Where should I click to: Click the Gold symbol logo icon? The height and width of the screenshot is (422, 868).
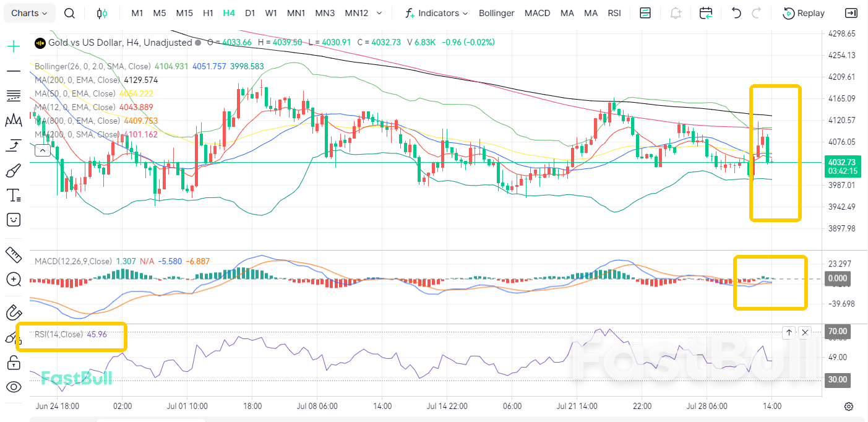(x=40, y=43)
